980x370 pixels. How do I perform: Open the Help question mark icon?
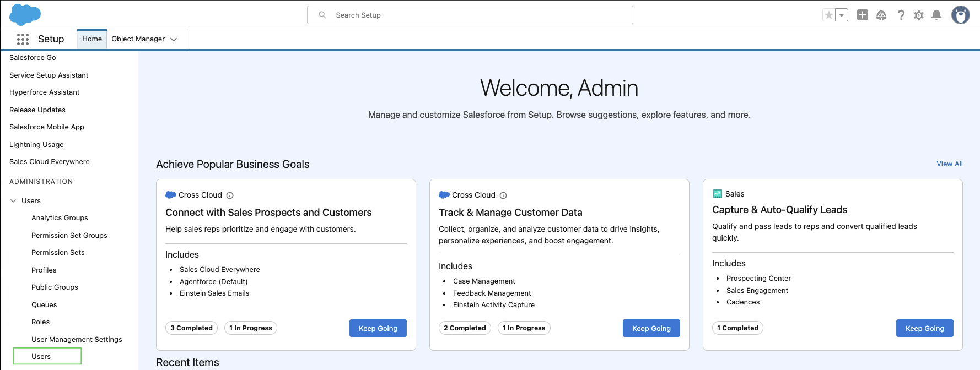tap(901, 15)
